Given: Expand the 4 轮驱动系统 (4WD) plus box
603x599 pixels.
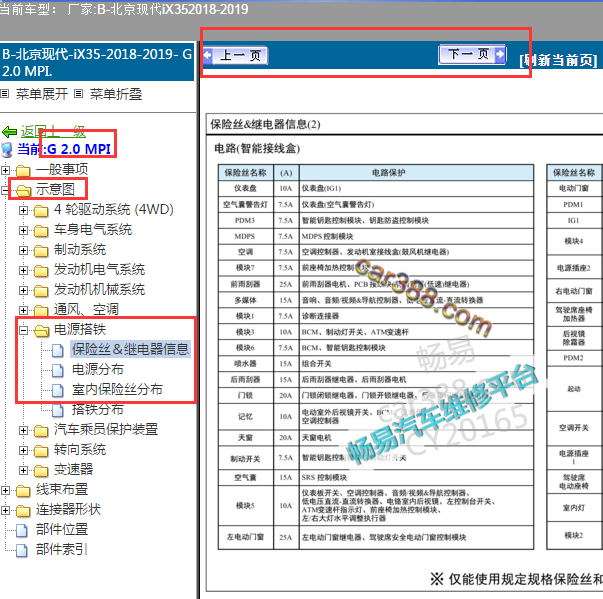Looking at the screenshot, I should click(x=23, y=210).
